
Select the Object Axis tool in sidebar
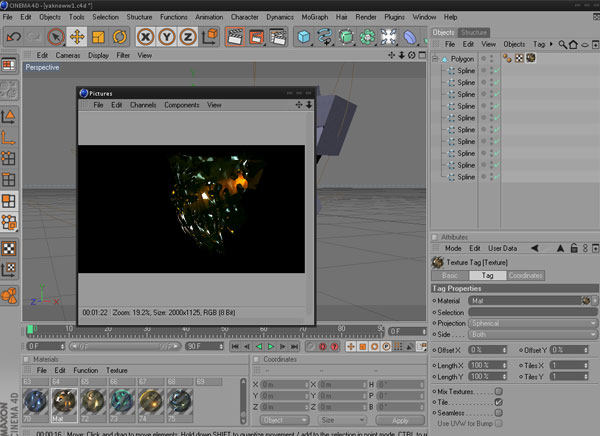[8, 137]
